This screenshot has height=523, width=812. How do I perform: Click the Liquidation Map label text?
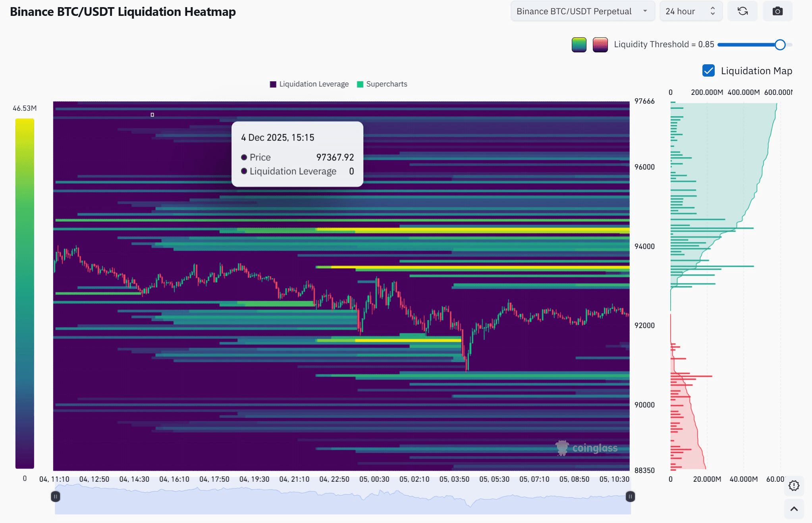coord(756,71)
